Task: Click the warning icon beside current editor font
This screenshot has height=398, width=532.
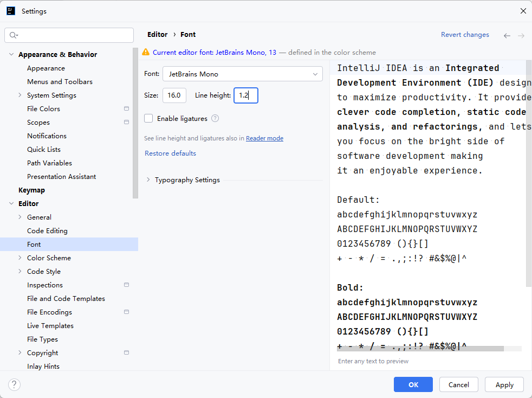Action: [146, 52]
